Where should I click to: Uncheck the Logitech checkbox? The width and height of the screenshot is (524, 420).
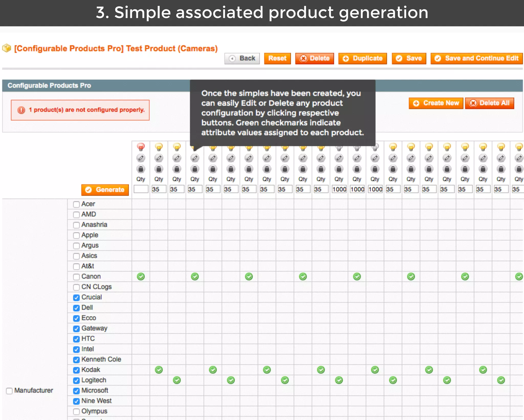[76, 380]
